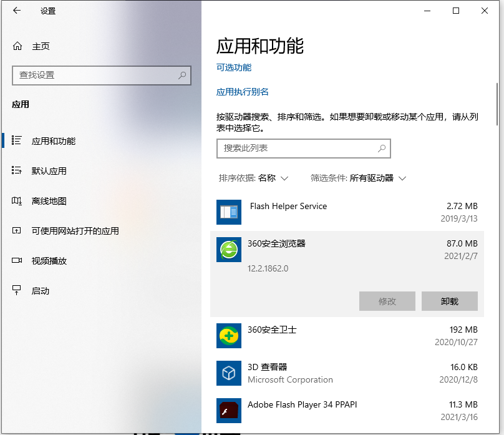Expand the 筛选条件 所有驱动器 dropdown
The image size is (504, 435).
pos(359,178)
